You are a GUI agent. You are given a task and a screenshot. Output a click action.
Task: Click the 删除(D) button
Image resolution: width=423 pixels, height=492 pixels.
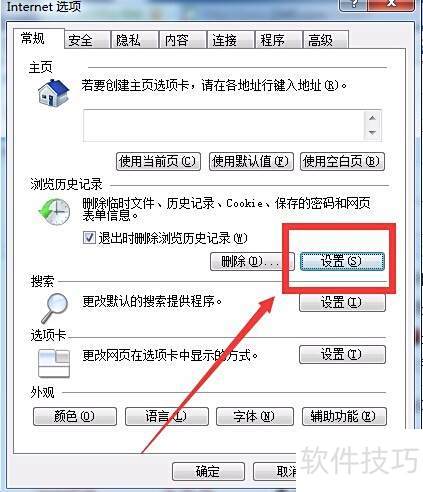coord(252,261)
